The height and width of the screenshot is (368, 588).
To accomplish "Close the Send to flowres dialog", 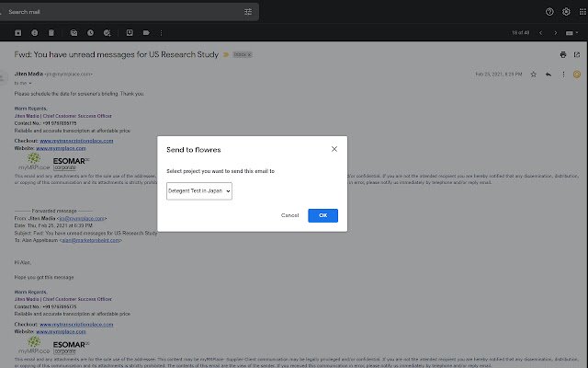I will click(x=334, y=149).
